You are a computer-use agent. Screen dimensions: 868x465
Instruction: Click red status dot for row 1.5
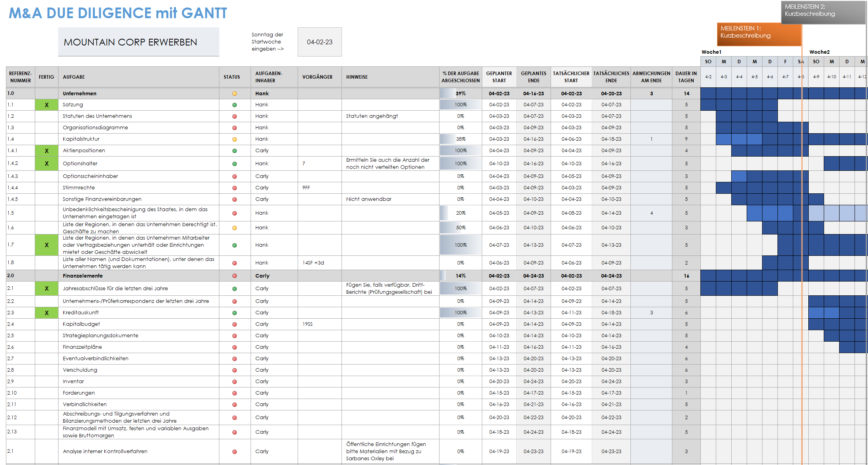click(234, 214)
